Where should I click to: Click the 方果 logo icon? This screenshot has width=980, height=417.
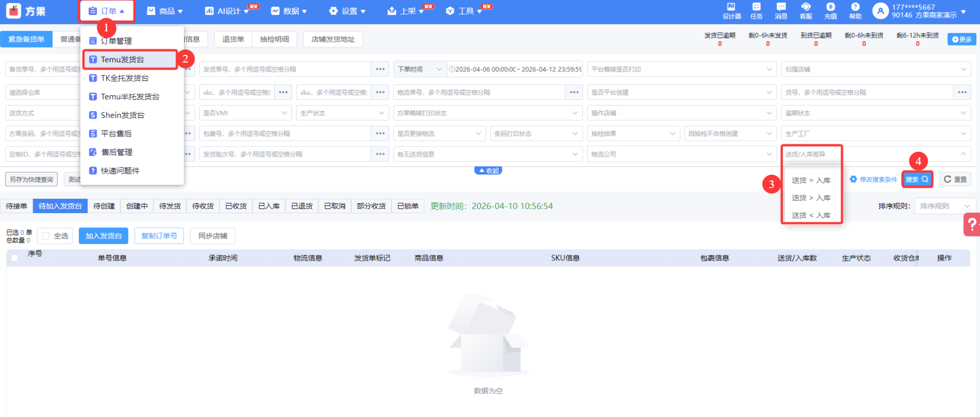14,11
